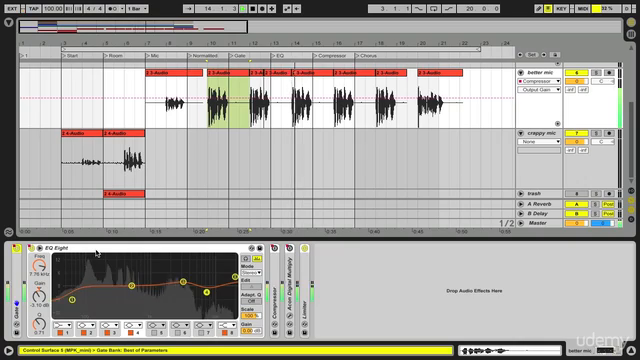The height and width of the screenshot is (360, 640).
Task: Arm the better mic track
Action: tap(609, 73)
